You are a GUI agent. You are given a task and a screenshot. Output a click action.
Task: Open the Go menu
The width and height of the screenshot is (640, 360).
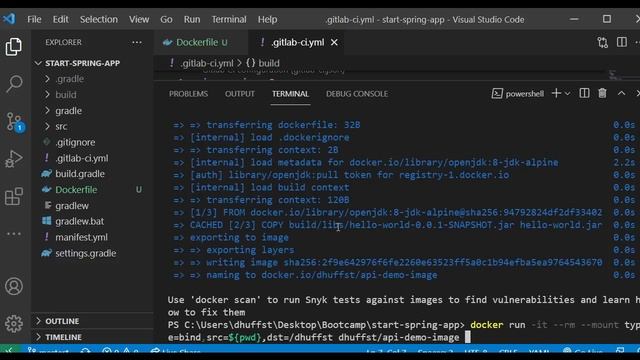point(166,19)
